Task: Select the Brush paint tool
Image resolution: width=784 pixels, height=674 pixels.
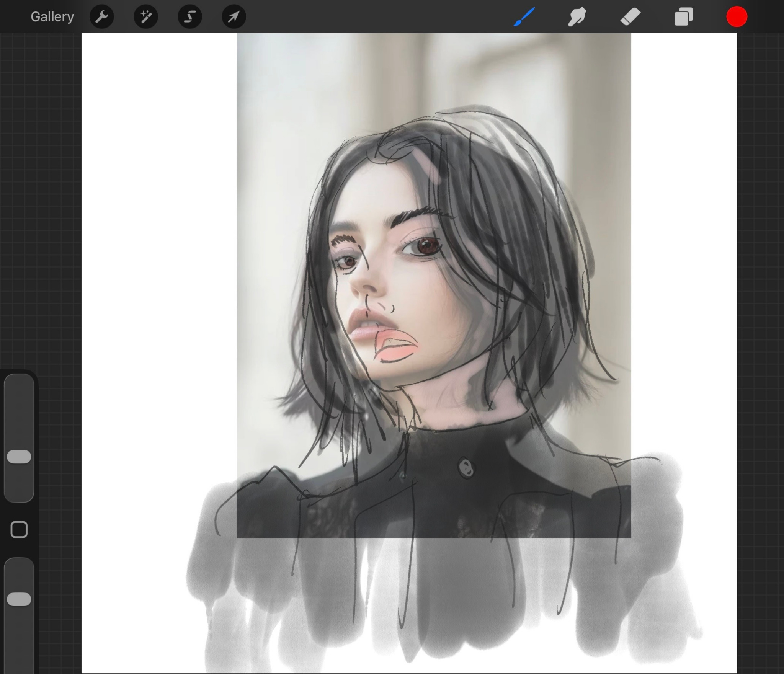Action: (524, 17)
